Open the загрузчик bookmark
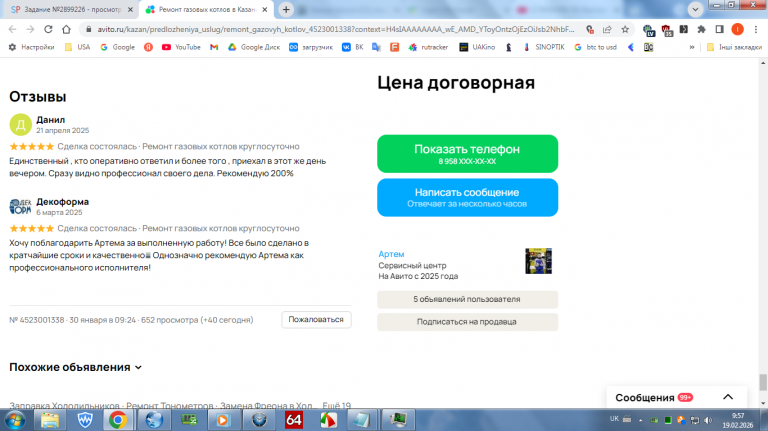 (x=311, y=47)
